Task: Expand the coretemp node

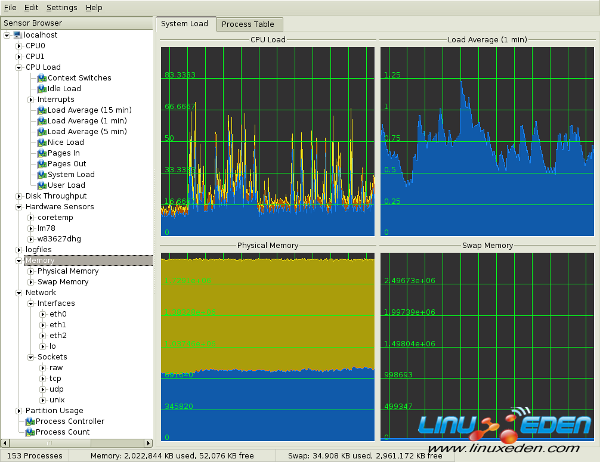Action: coord(31,218)
